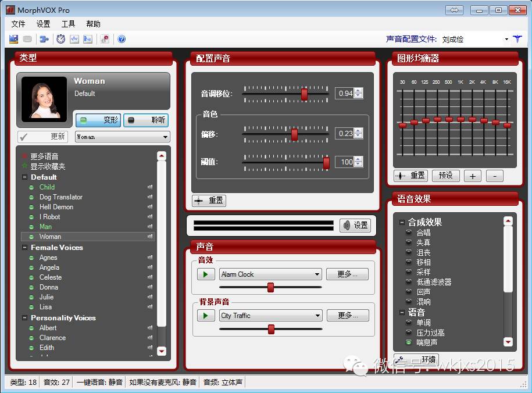532x393 pixels.
Task: Click signal bars icon beside Hell Demon
Action: tap(150, 207)
